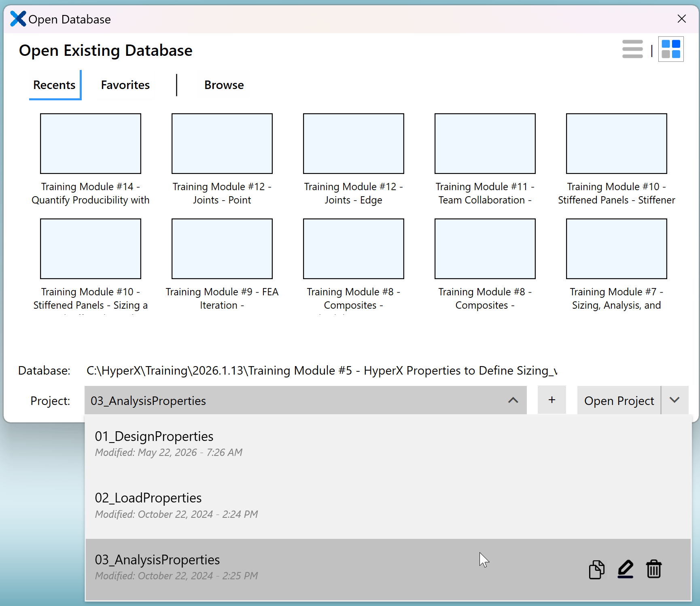Open Training Module #9 FEA Iteration thumbnail
The height and width of the screenshot is (606, 700).
point(222,249)
